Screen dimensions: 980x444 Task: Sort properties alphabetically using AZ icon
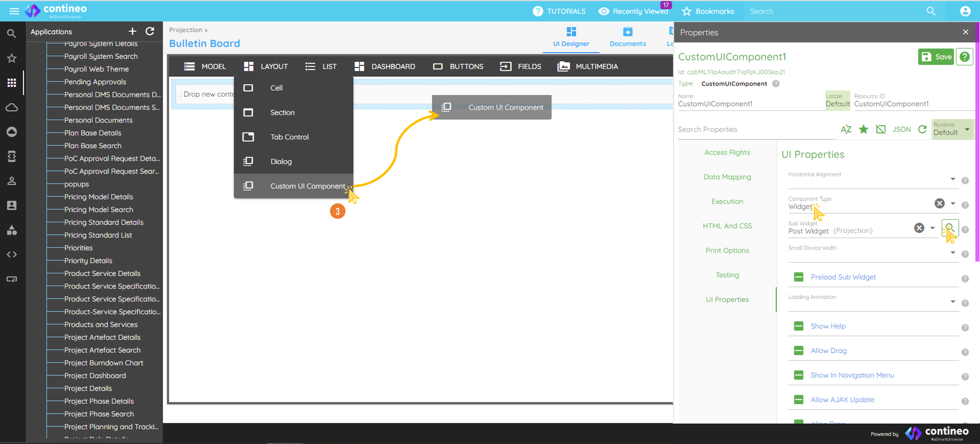[x=846, y=129]
